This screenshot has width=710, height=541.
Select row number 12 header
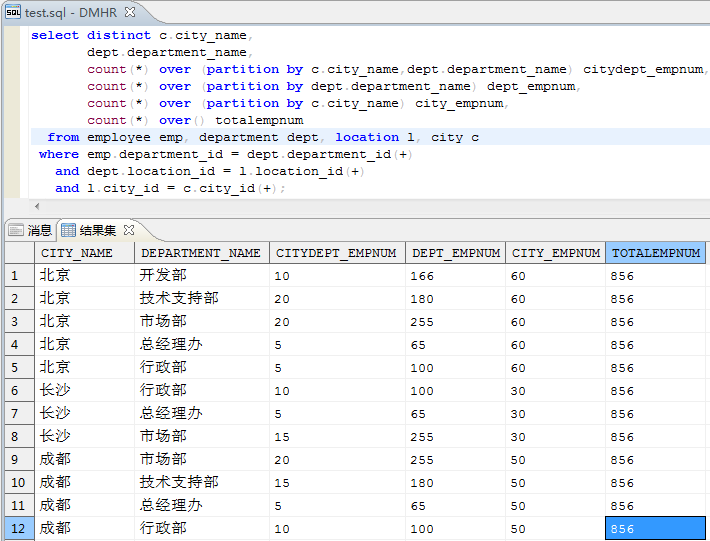(x=17, y=529)
